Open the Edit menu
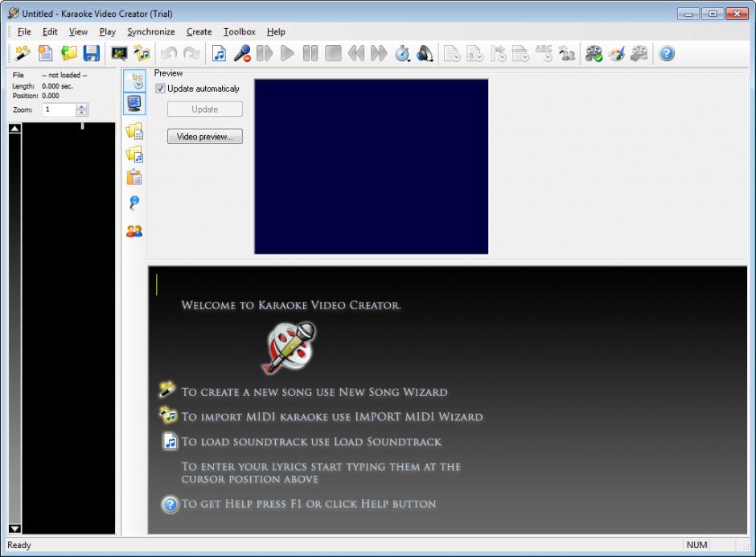The width and height of the screenshot is (756, 557). (50, 32)
